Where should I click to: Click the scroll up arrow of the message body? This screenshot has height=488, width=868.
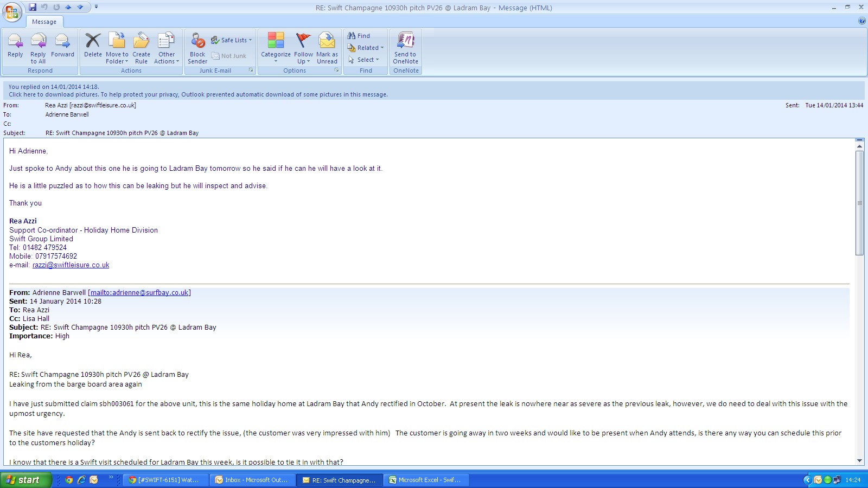[x=859, y=146]
